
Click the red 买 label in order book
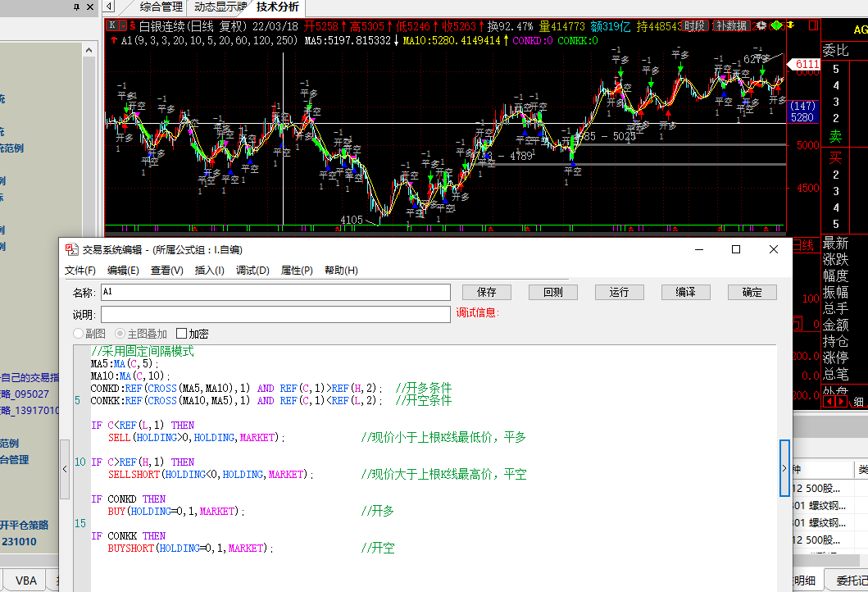coord(835,157)
